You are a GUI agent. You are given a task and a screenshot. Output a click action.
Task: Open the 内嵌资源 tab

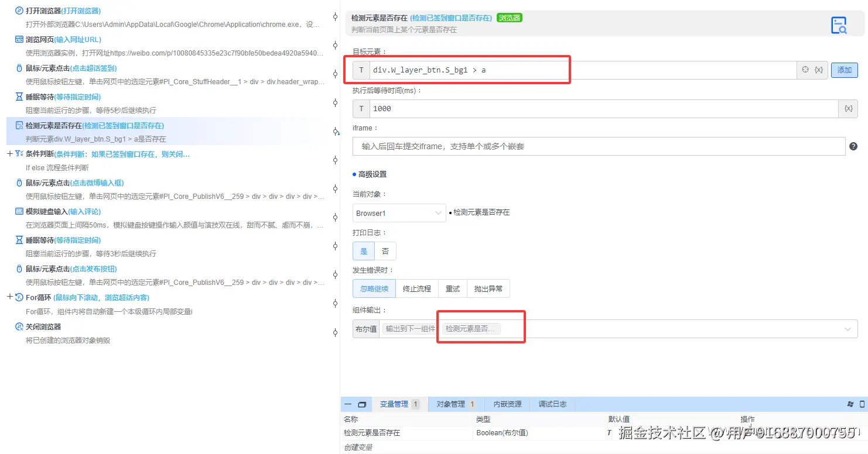tap(507, 404)
